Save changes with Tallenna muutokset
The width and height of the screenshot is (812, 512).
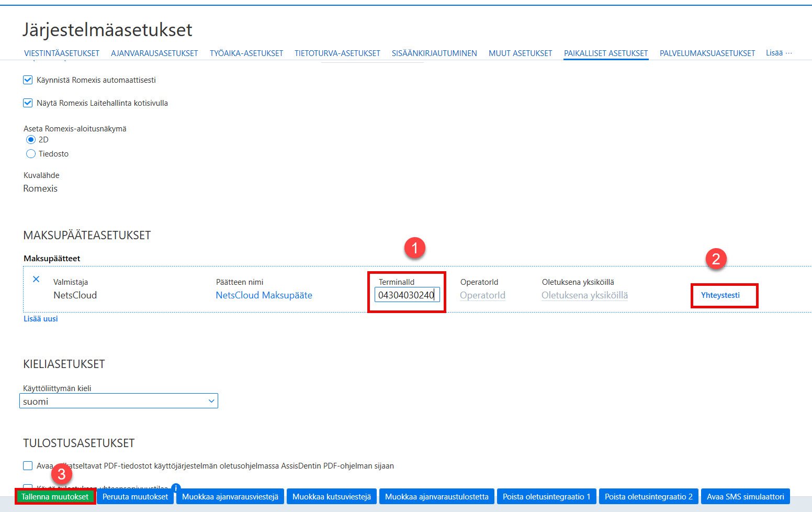55,497
